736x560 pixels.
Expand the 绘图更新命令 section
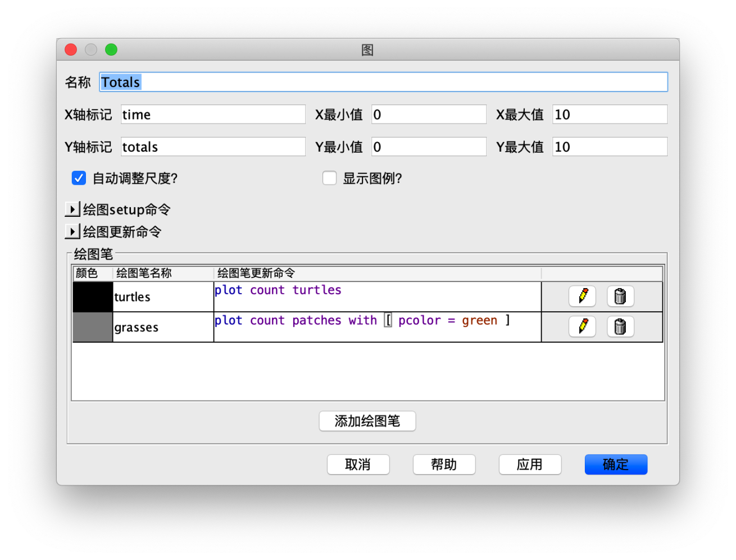[72, 231]
